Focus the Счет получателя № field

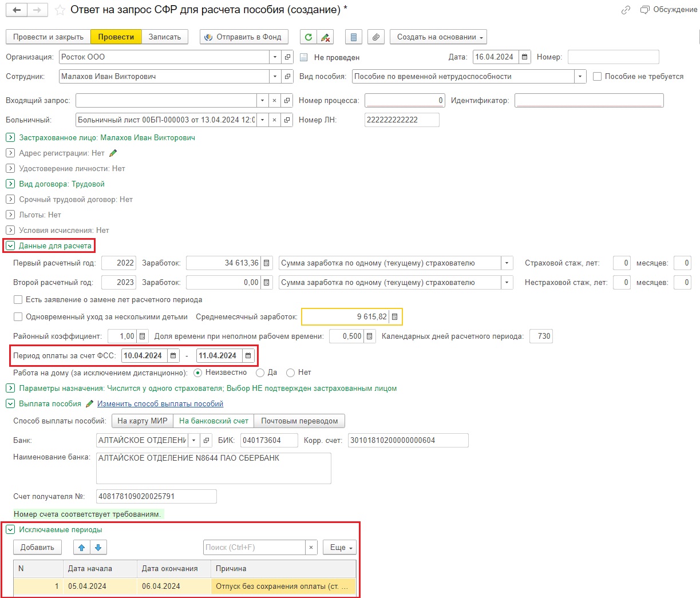click(x=156, y=497)
